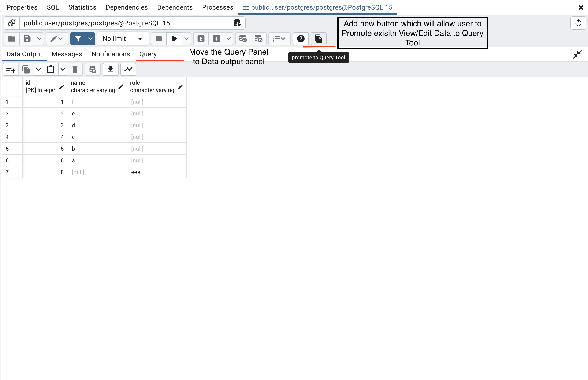Click the Rollback transaction icon
This screenshot has width=588, height=380.
pyautogui.click(x=258, y=39)
